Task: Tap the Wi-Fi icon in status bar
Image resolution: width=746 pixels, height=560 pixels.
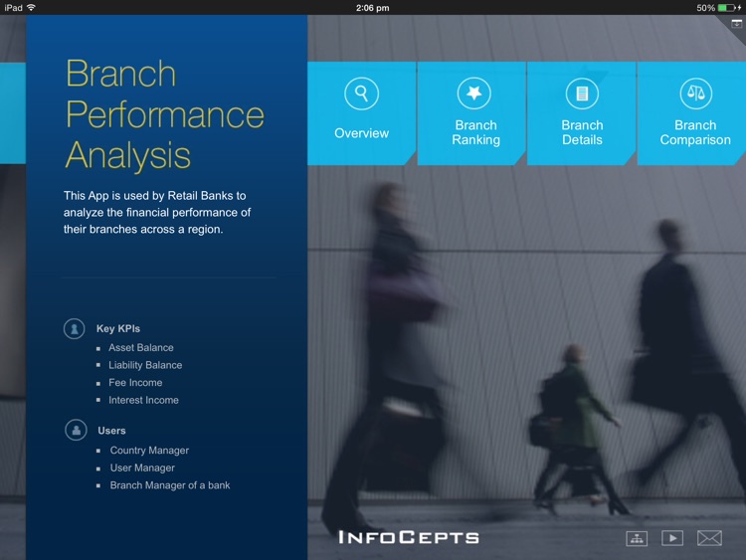Action: point(31,7)
